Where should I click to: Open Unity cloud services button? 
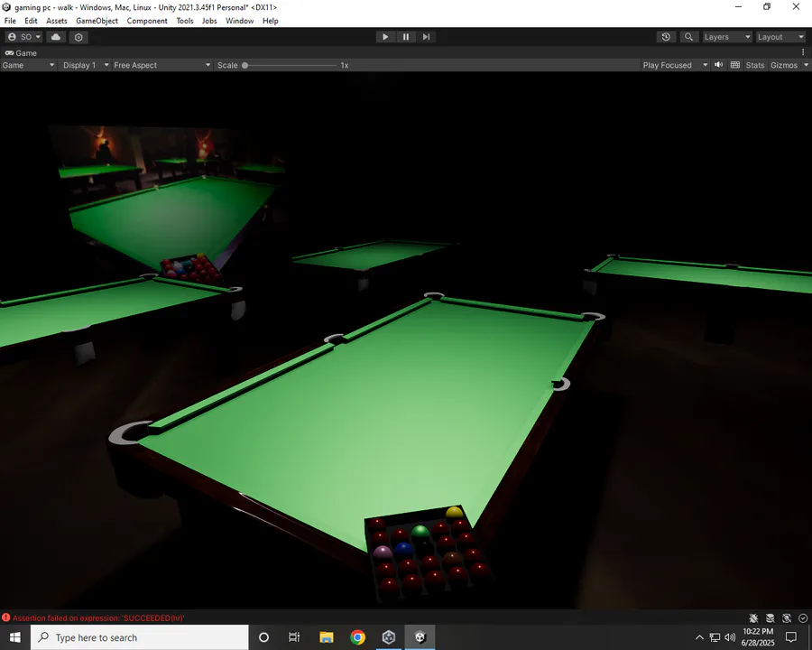coord(56,37)
